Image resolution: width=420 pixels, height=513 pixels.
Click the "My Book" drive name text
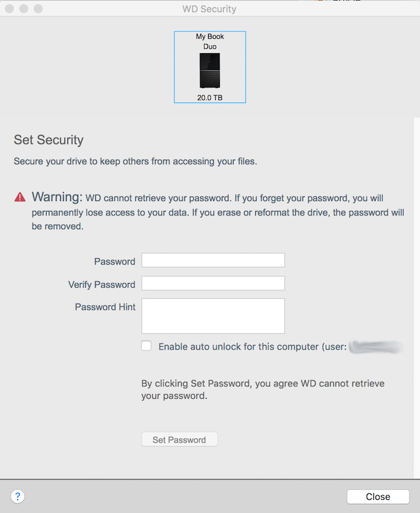[210, 37]
